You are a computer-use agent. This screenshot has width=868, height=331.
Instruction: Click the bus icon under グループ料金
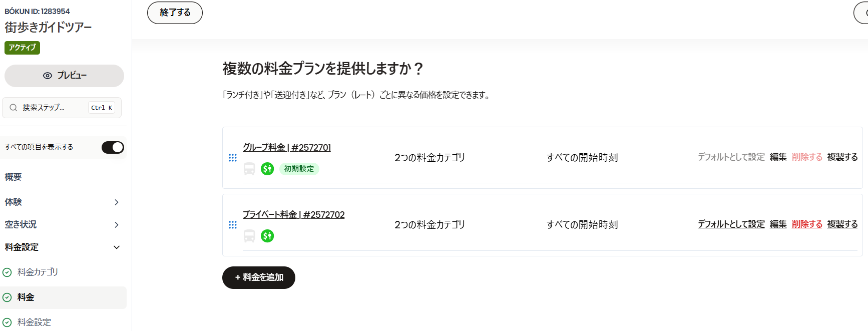click(x=249, y=169)
